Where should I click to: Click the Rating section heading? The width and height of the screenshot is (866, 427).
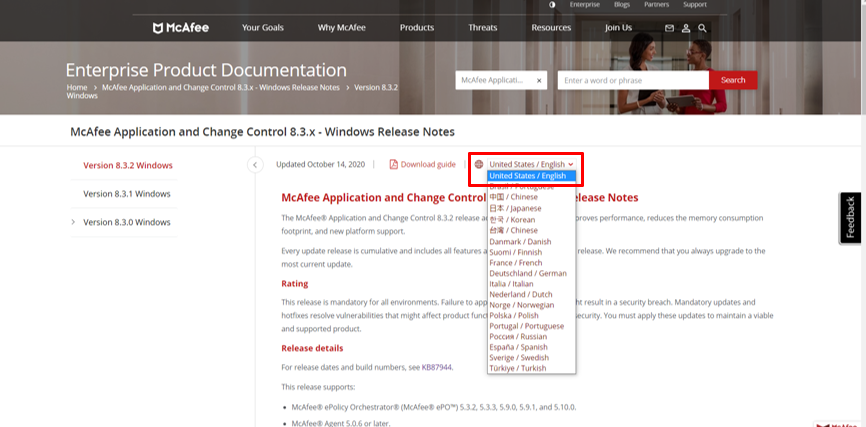click(294, 283)
